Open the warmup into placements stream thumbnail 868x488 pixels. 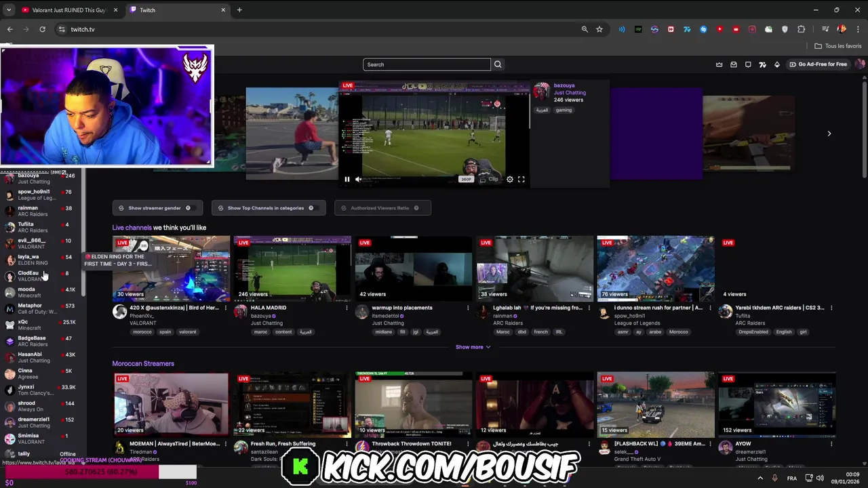tap(413, 268)
